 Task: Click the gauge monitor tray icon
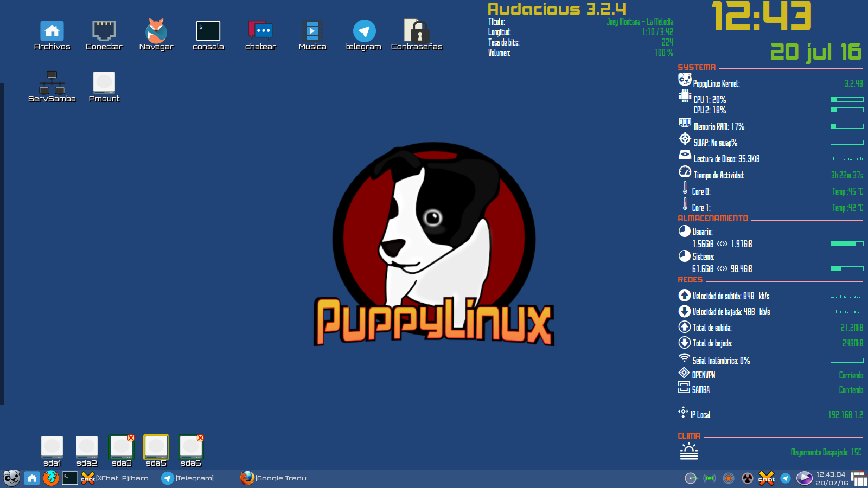coord(691,478)
